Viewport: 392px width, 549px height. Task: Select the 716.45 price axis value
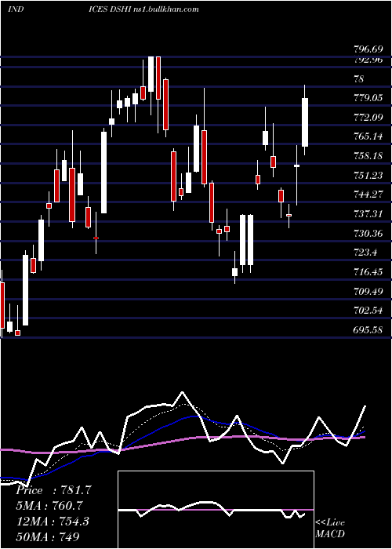tap(368, 271)
